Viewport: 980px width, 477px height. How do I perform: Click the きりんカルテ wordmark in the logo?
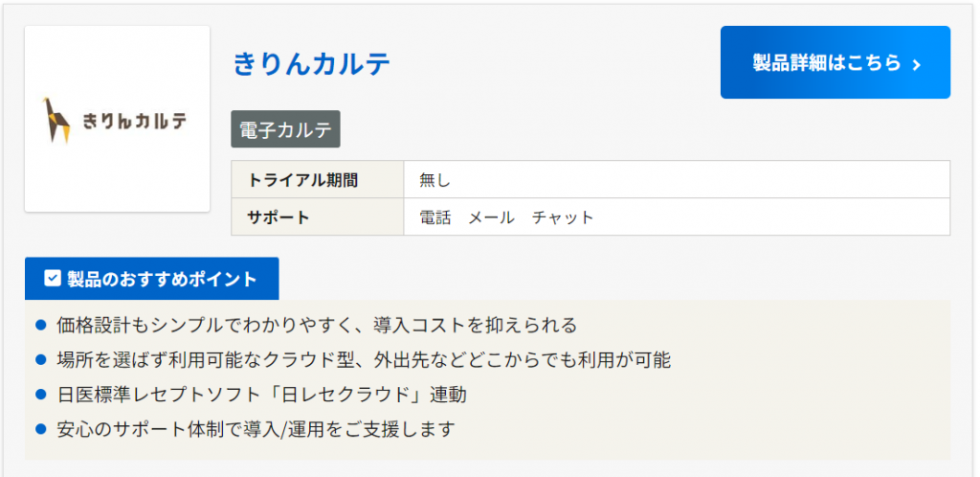134,122
